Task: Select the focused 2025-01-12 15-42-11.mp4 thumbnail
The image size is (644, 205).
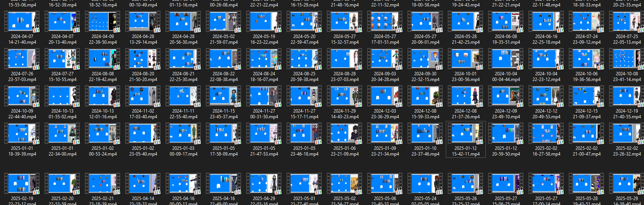Action: pos(466,133)
